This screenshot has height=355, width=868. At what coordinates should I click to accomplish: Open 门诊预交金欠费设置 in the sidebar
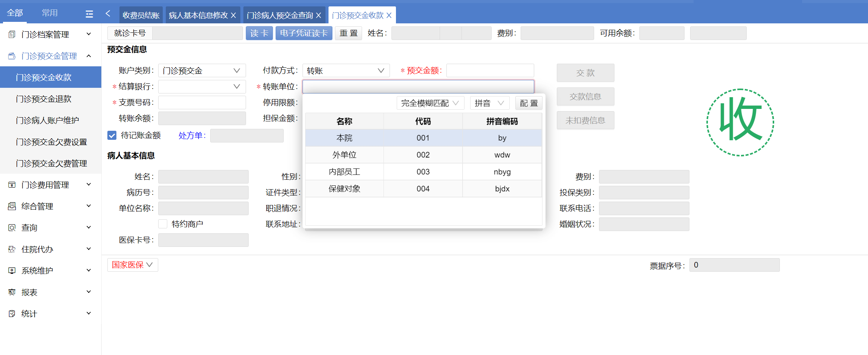[x=50, y=142]
